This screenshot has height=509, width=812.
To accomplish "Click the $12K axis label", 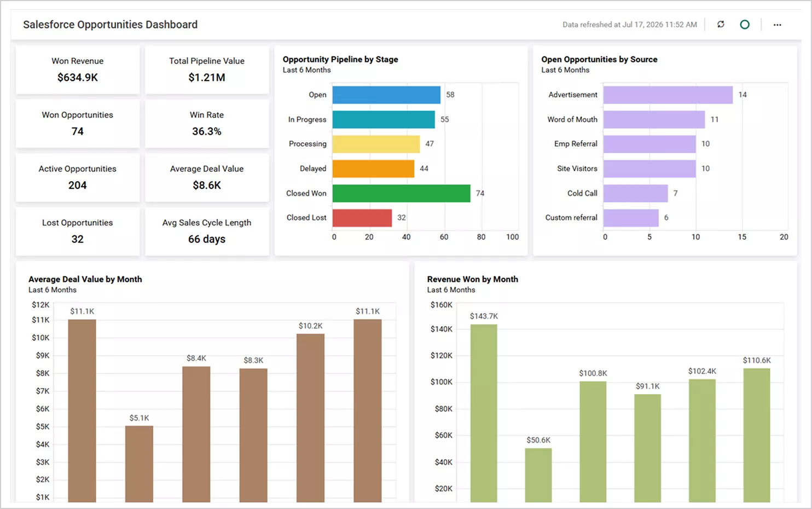I will [40, 305].
